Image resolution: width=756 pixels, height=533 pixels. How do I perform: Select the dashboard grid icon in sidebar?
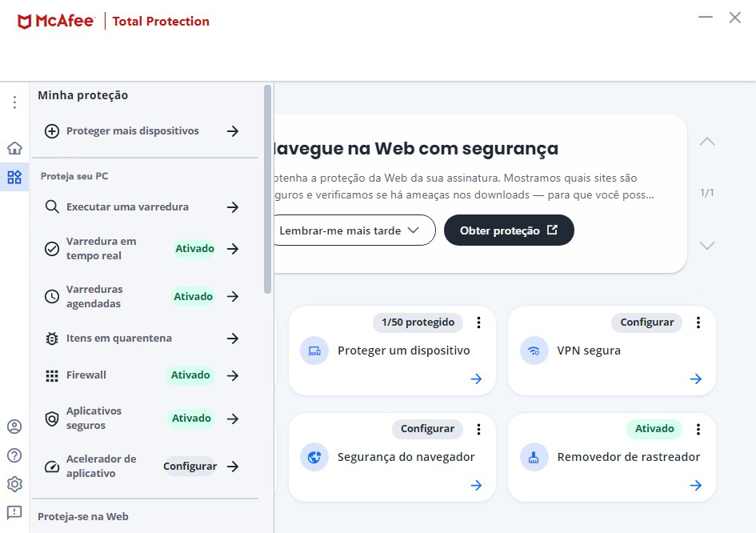(14, 177)
